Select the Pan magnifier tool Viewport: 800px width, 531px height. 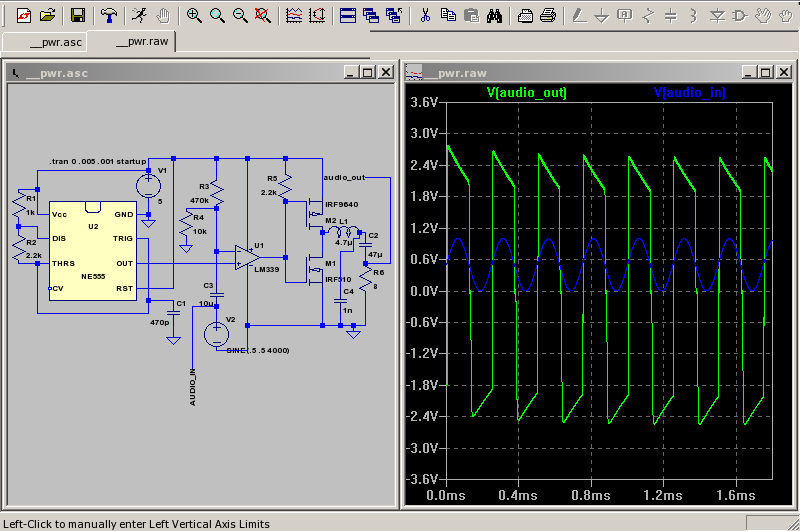point(217,15)
